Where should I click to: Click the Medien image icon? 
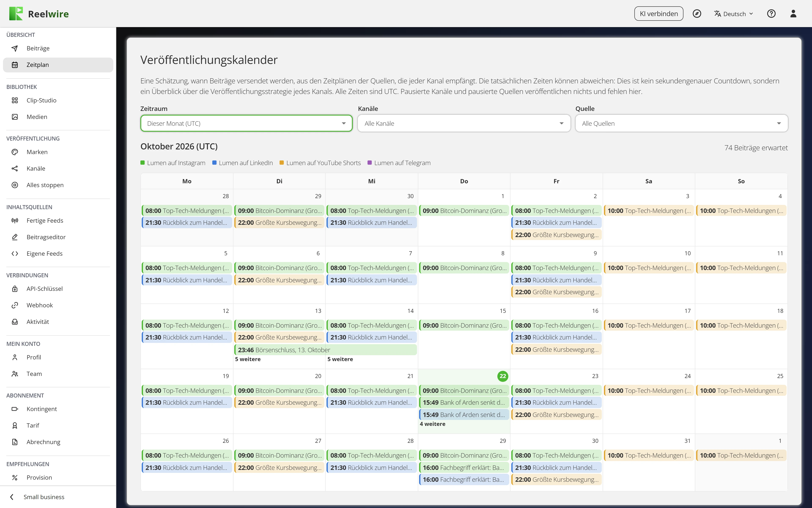point(15,117)
